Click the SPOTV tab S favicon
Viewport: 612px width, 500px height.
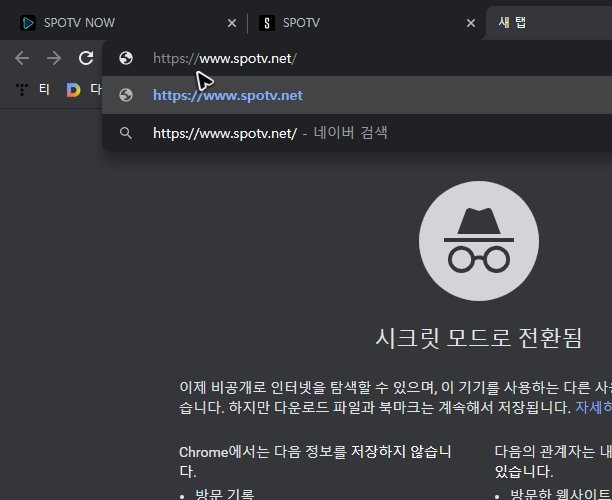pos(267,23)
